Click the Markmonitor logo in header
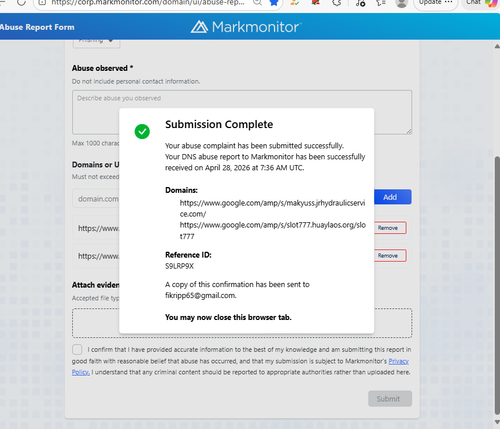Viewport: 500px width, 429px height. pyautogui.click(x=246, y=27)
